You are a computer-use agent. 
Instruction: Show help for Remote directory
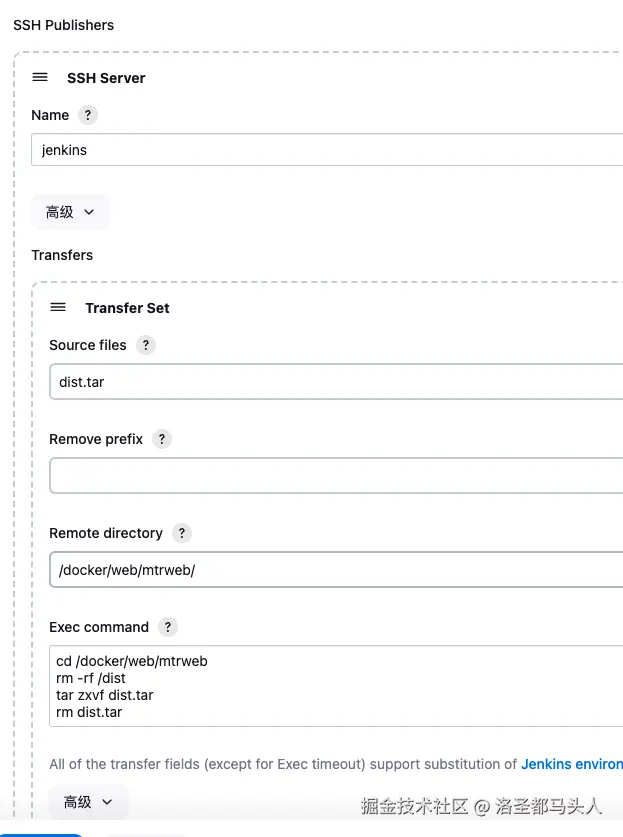pos(182,533)
